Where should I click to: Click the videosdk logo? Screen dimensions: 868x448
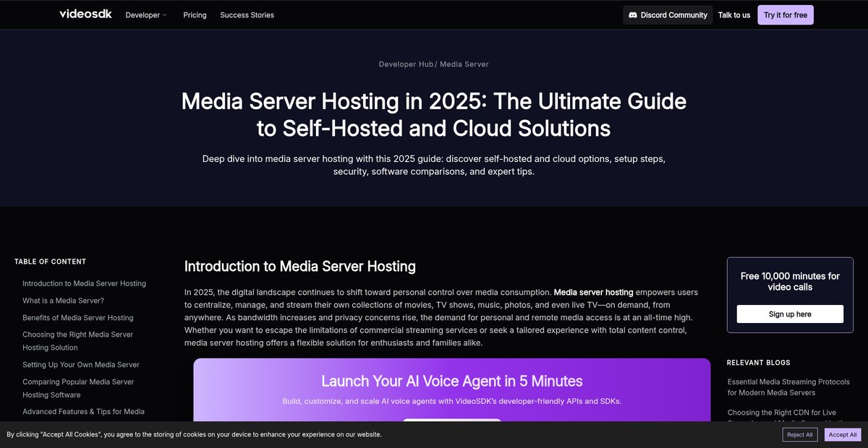[85, 14]
